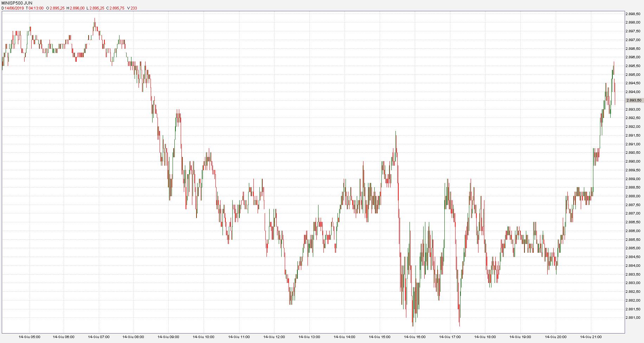Click time axis label 14-Giu 18:00
The width and height of the screenshot is (644, 343).
click(x=485, y=337)
